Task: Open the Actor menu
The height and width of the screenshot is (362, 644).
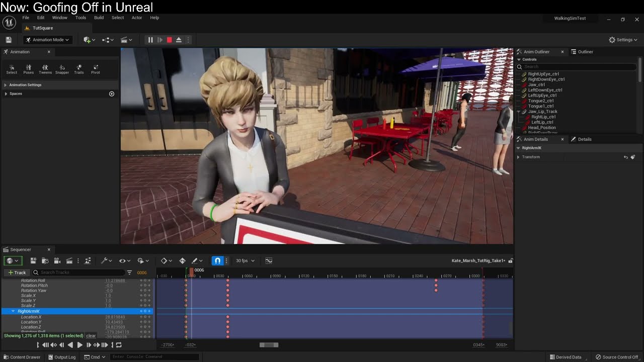Action: pos(137,18)
